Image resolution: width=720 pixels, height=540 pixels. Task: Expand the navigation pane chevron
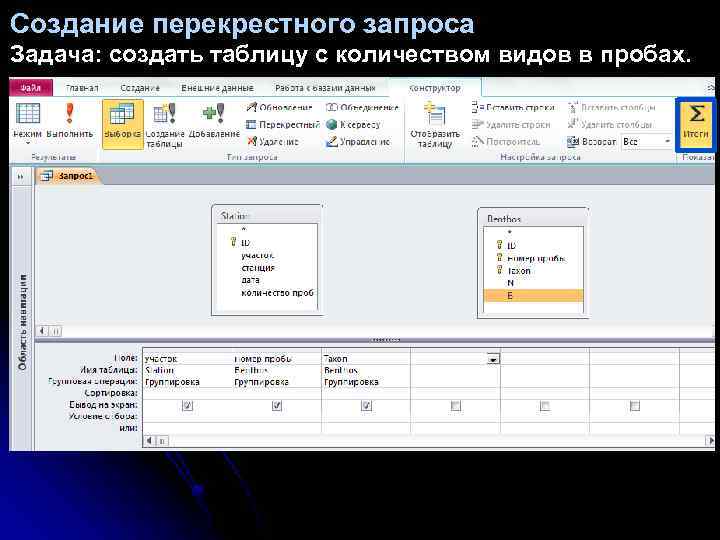(x=21, y=176)
